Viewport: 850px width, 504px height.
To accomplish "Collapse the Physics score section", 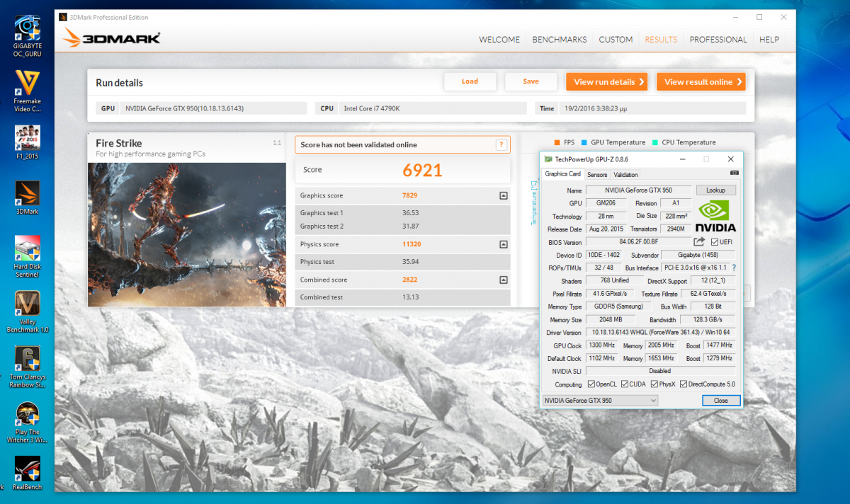I will [x=503, y=244].
